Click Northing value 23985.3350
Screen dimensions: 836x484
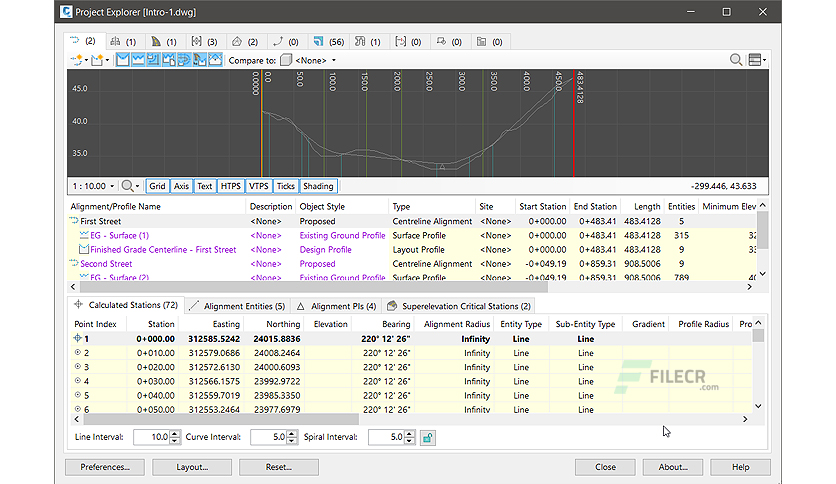click(x=277, y=396)
